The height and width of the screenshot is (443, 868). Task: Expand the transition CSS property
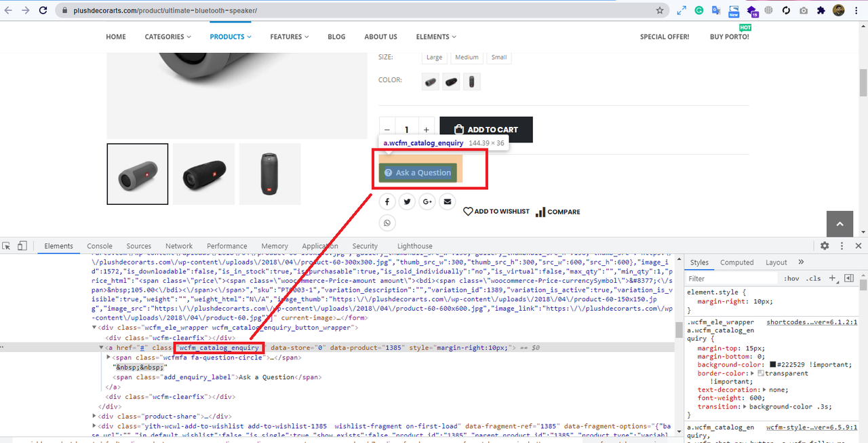[746, 406]
